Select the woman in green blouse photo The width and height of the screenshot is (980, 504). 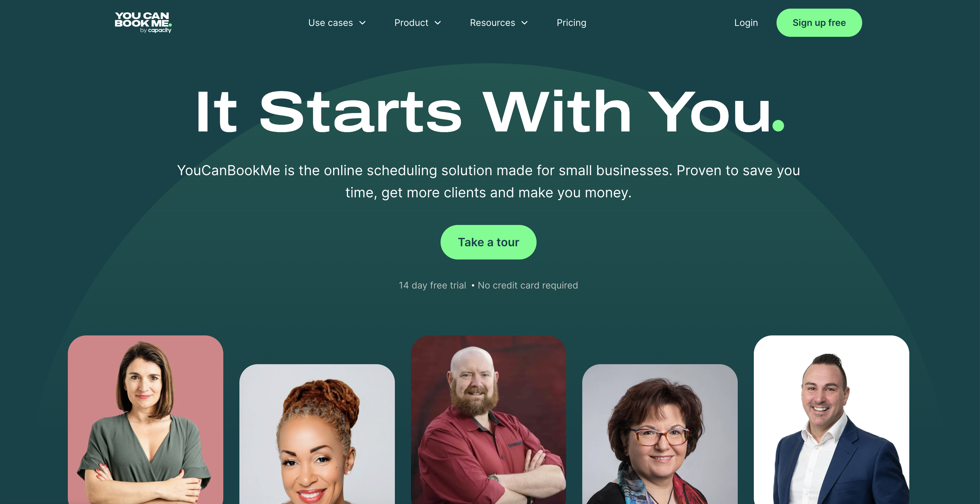145,419
